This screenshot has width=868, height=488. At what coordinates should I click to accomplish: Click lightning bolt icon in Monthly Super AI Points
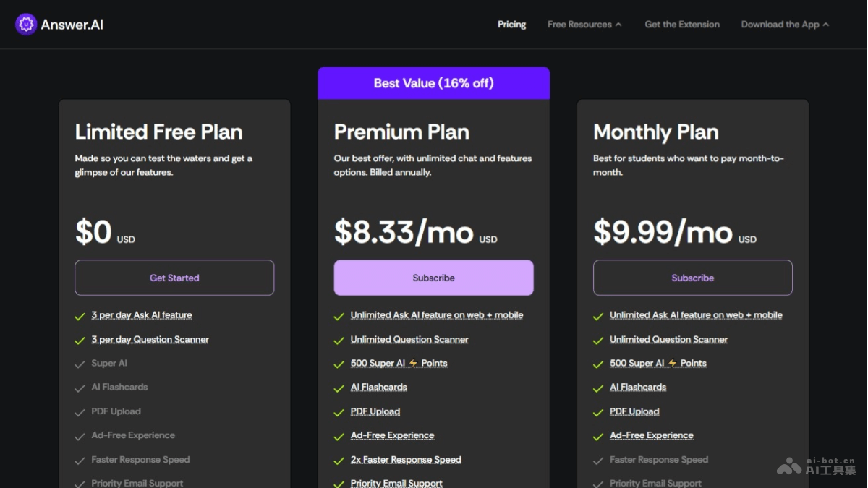pos(672,364)
